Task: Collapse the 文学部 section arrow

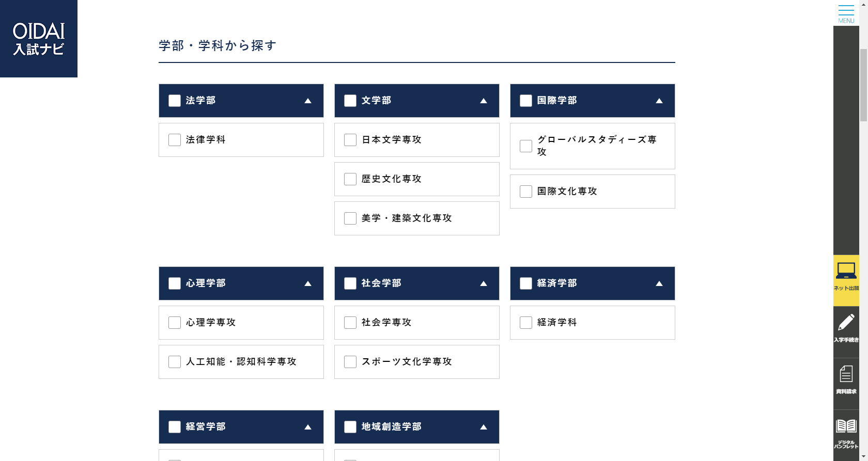Action: point(484,101)
